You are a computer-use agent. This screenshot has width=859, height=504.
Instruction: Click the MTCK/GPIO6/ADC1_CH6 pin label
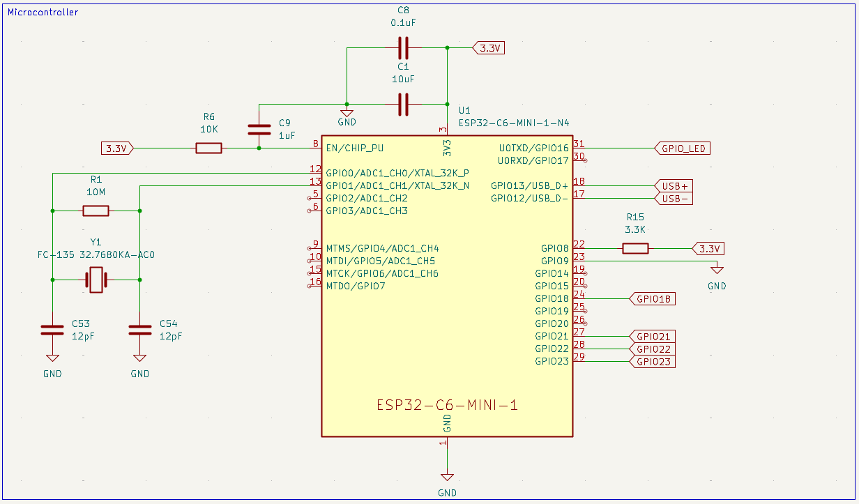click(x=382, y=273)
